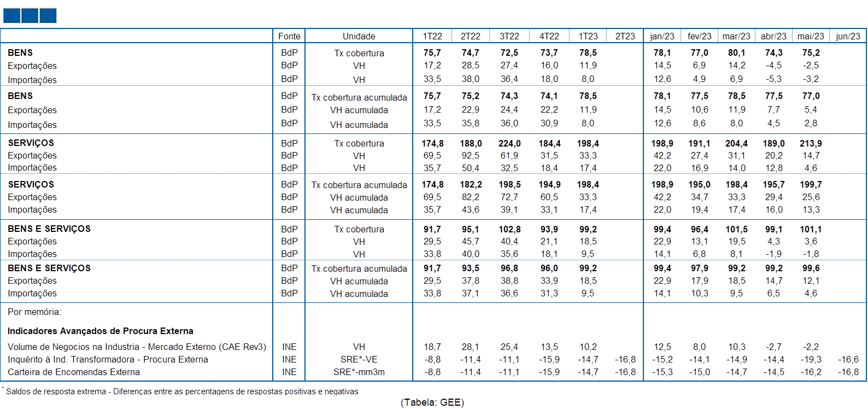Click the 4T22 column header
Screen dimensions: 868x409
point(549,36)
